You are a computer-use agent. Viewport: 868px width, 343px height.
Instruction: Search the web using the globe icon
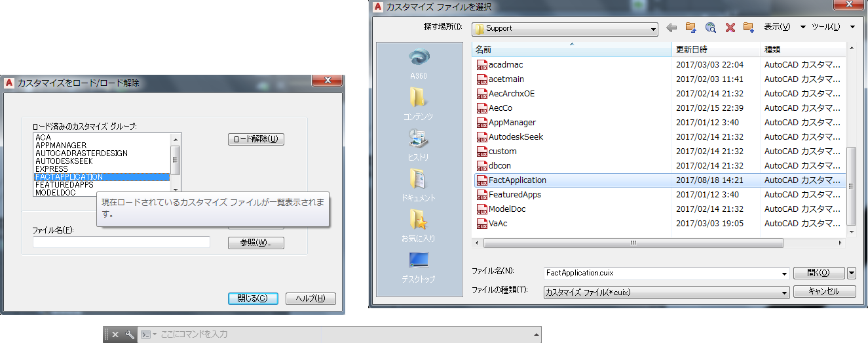(710, 28)
